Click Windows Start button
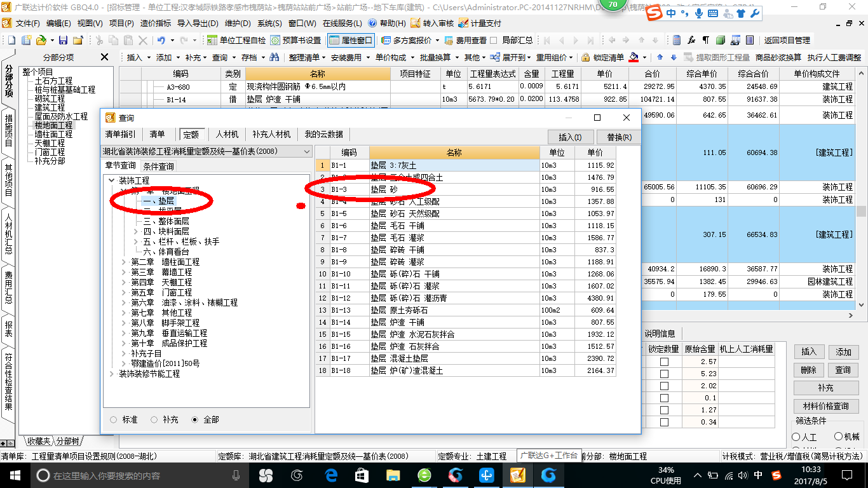The width and height of the screenshot is (868, 488). (x=14, y=475)
